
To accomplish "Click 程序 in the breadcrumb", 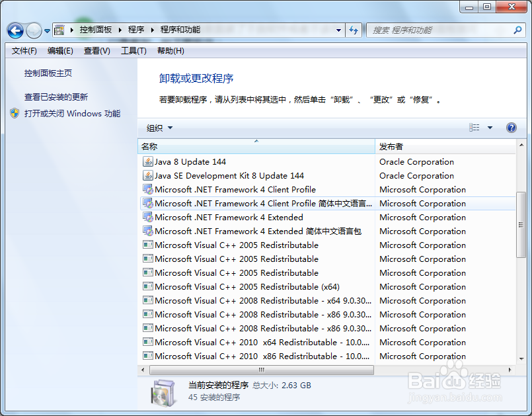I will click(x=136, y=30).
